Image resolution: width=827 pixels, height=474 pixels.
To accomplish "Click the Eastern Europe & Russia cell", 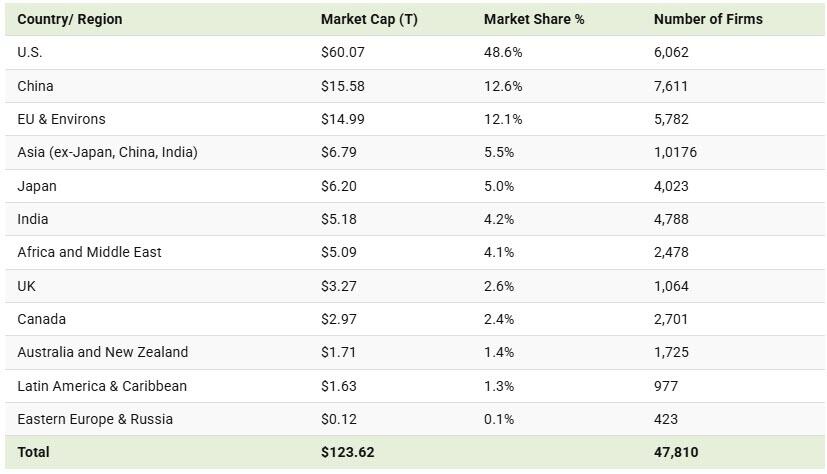I will 95,419.
